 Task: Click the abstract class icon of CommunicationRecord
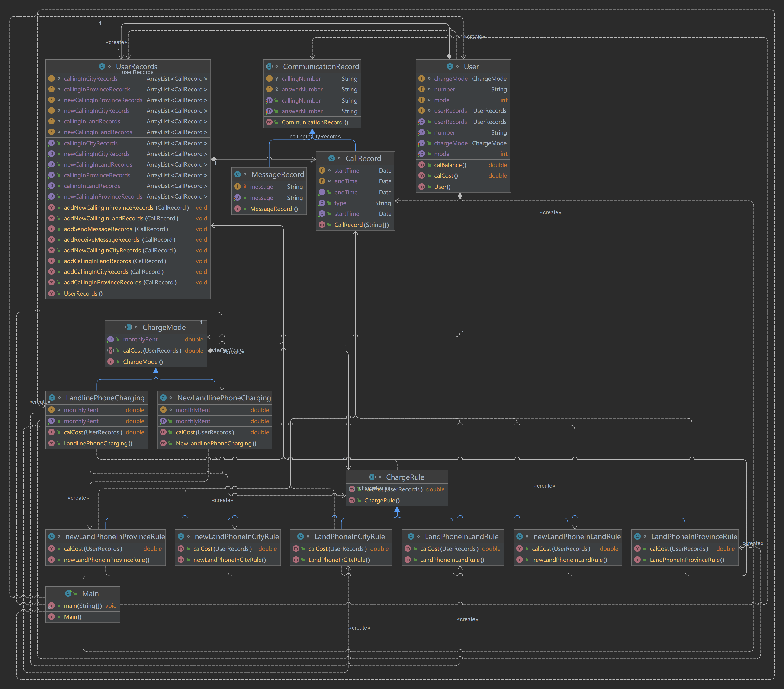269,66
